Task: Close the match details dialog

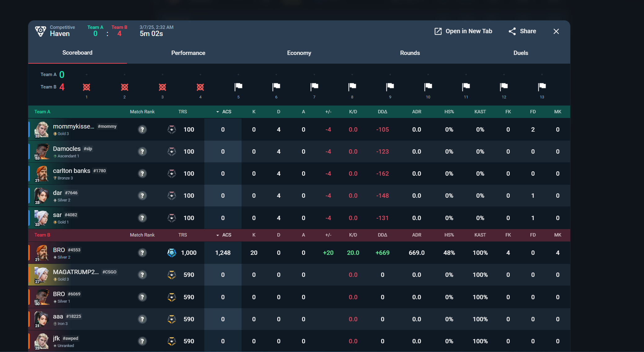Action: tap(556, 31)
